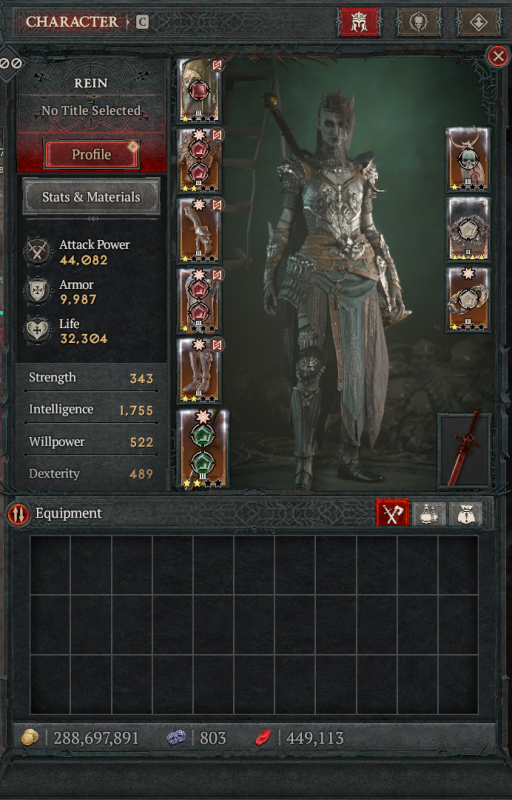Screen dimensions: 512x800
Task: Select the chest armor slot
Action: (199, 160)
